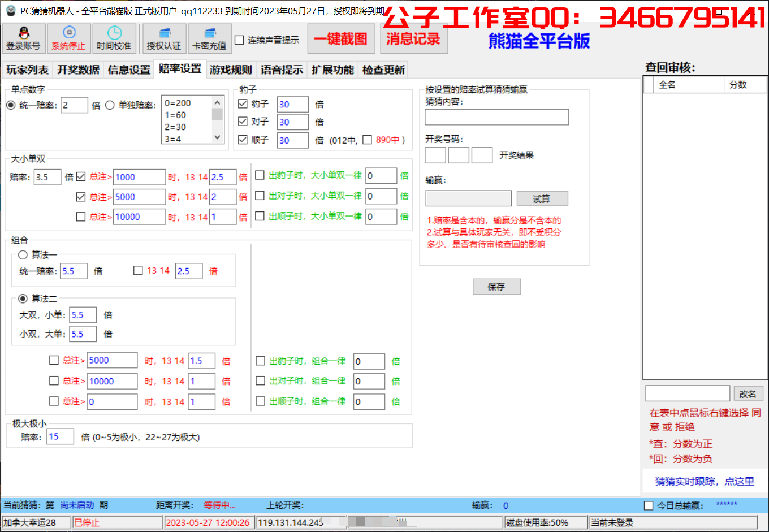769x532 pixels.
Task: Enable the 今日总输赢 checkbox
Action: tap(649, 505)
